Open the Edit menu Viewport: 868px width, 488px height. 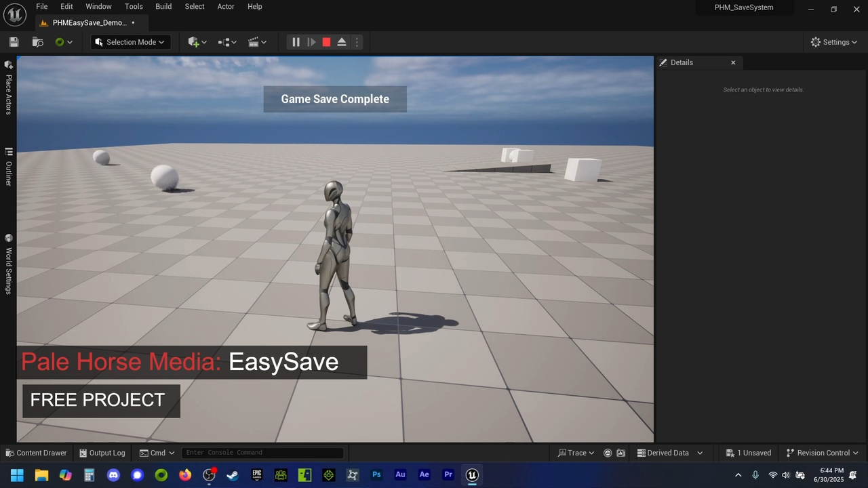coord(66,7)
